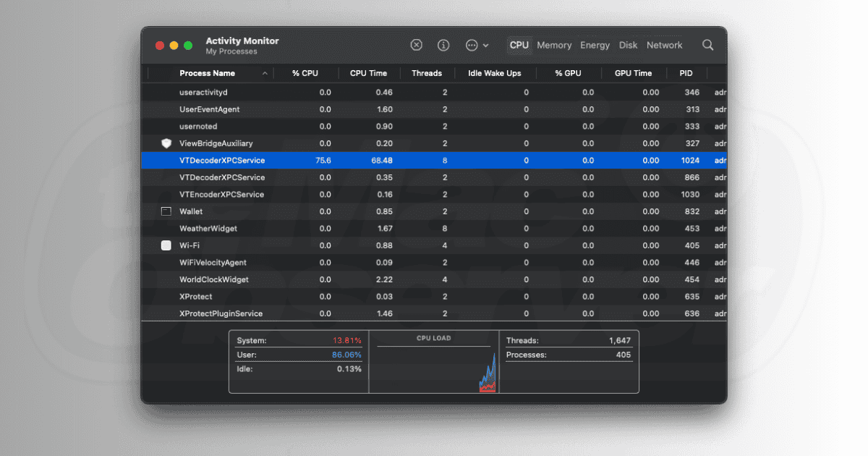The width and height of the screenshot is (868, 456).
Task: Sort by Idle Wake Ups column
Action: click(494, 73)
